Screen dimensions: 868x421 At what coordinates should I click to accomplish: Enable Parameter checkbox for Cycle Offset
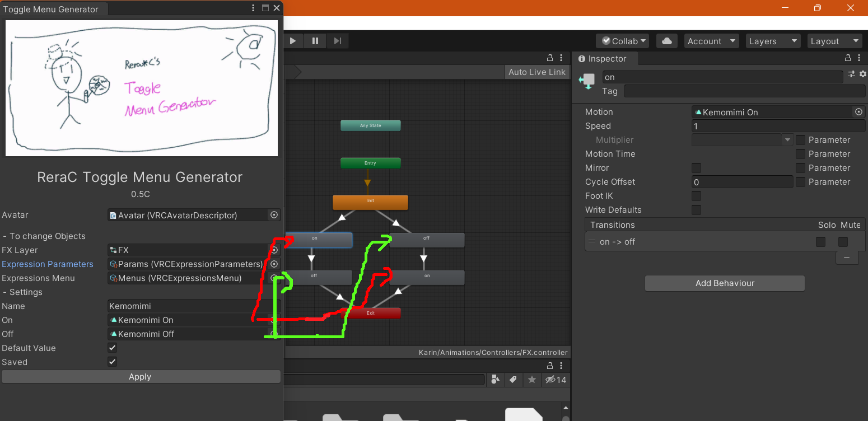[800, 182]
